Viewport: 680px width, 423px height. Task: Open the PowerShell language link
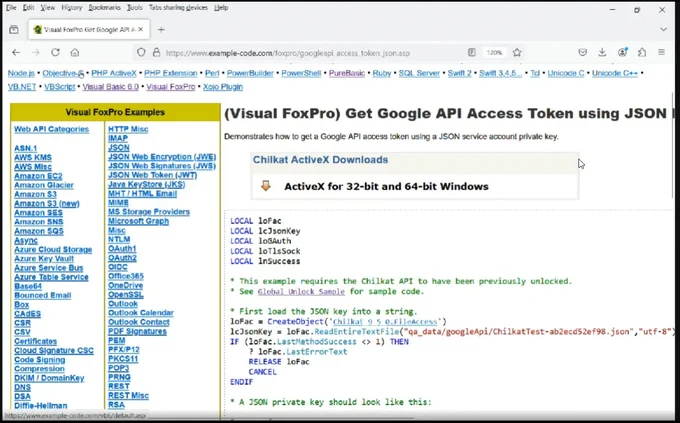(x=301, y=73)
